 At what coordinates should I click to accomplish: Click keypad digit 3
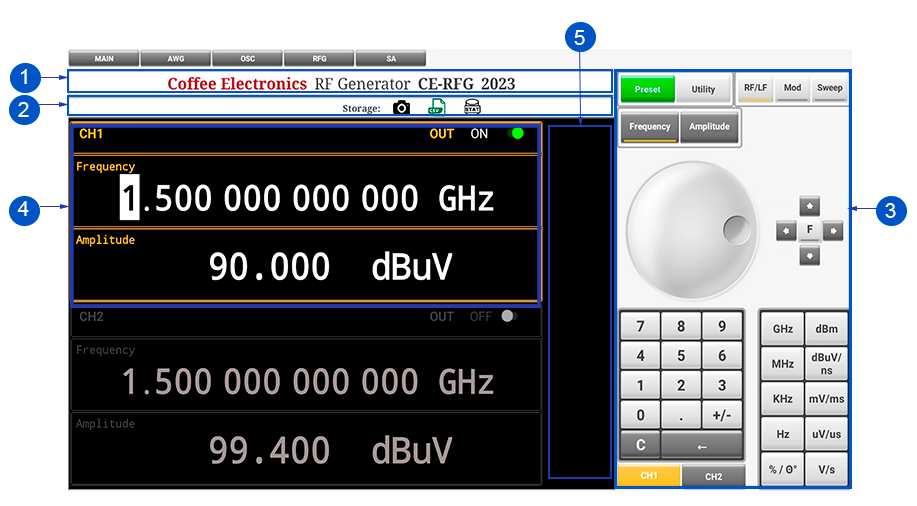point(722,385)
